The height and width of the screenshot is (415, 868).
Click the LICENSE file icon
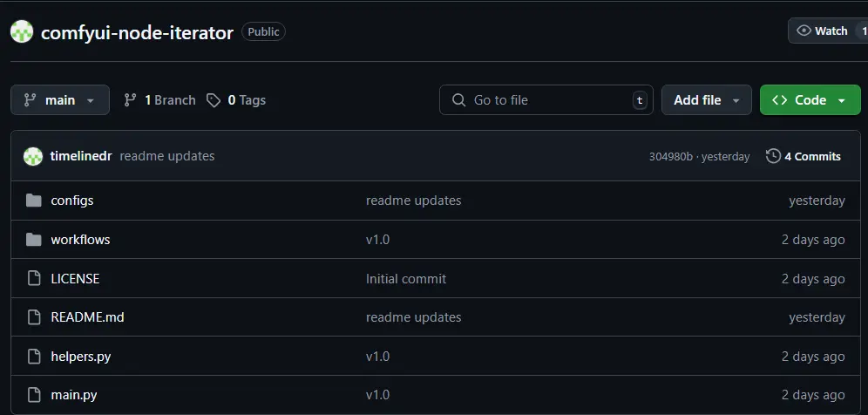(34, 279)
